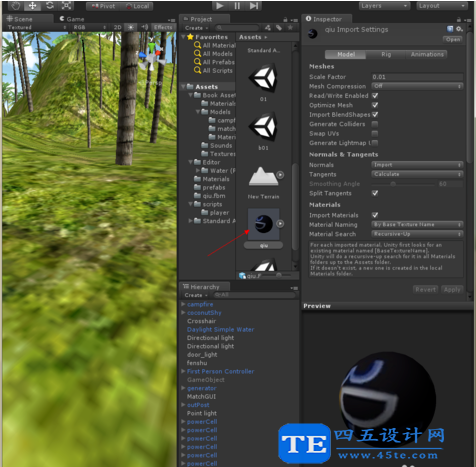This screenshot has height=467, width=476.
Task: Collapse the scripts folder
Action: click(x=191, y=204)
